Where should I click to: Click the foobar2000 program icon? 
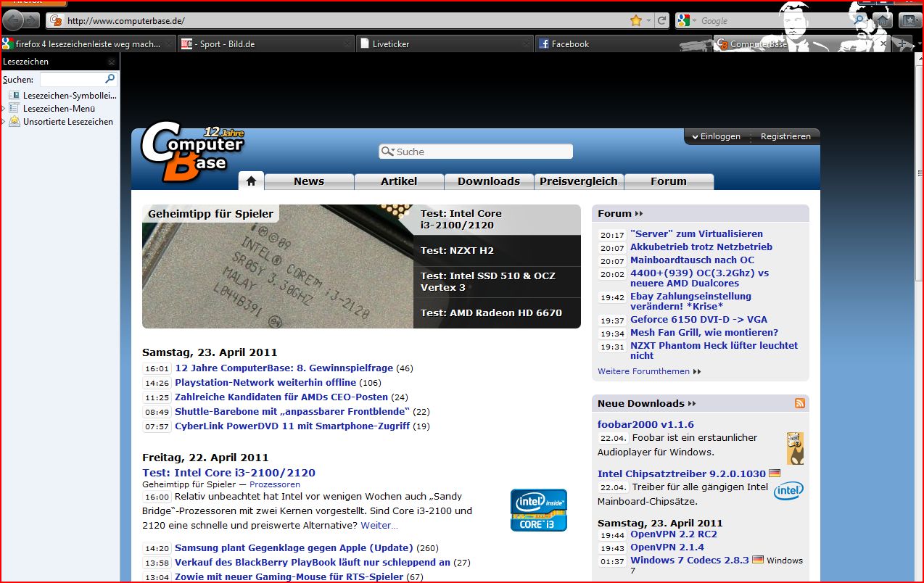point(795,448)
